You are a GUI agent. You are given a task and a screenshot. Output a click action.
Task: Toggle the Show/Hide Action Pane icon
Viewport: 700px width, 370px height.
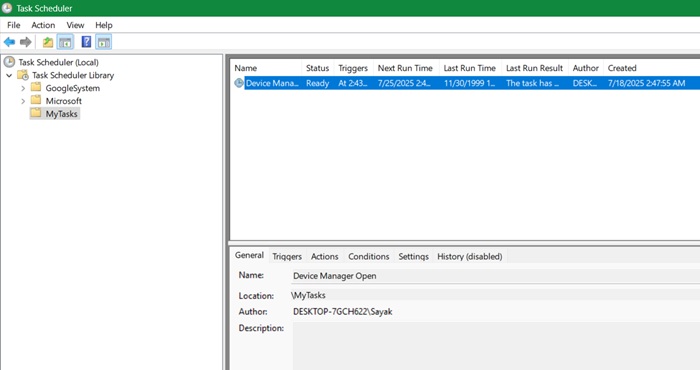point(104,42)
